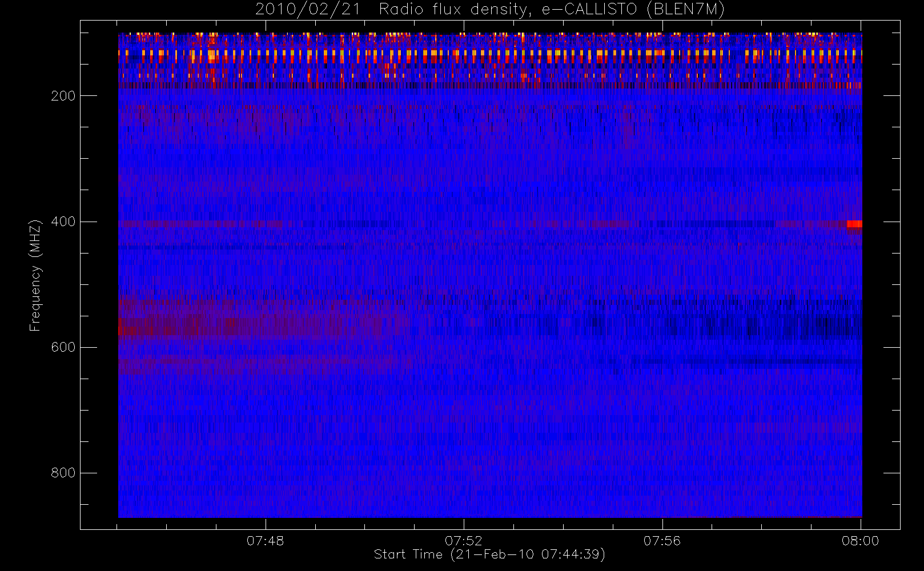Click the plot title mentioning e-CALLISTO (BLEN7M)
924x571 pixels.
tap(490, 10)
